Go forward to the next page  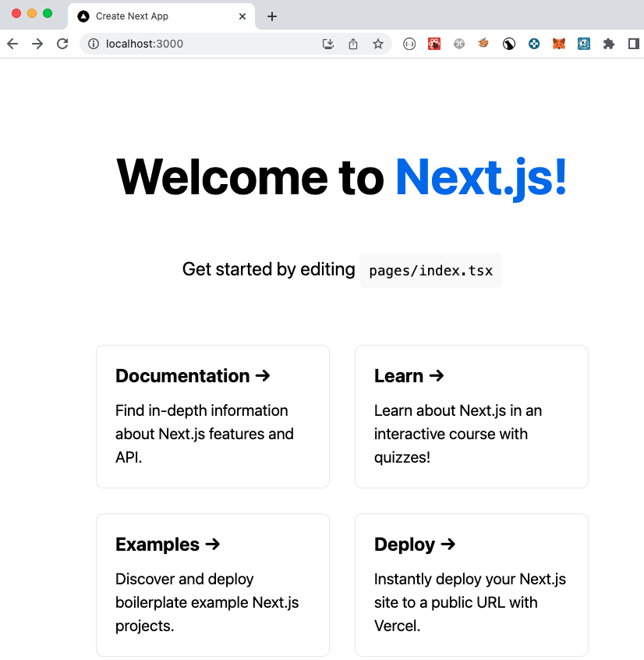pyautogui.click(x=37, y=44)
